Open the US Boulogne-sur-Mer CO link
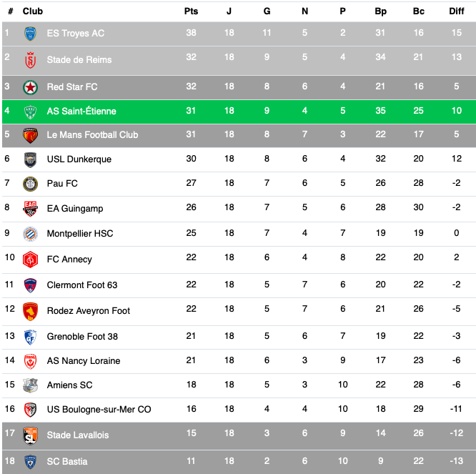 (x=99, y=410)
